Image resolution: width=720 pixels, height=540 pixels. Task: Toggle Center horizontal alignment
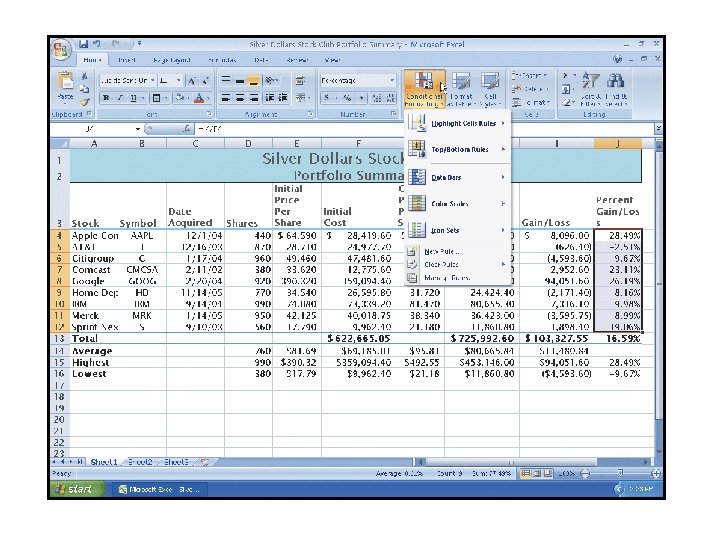click(240, 98)
